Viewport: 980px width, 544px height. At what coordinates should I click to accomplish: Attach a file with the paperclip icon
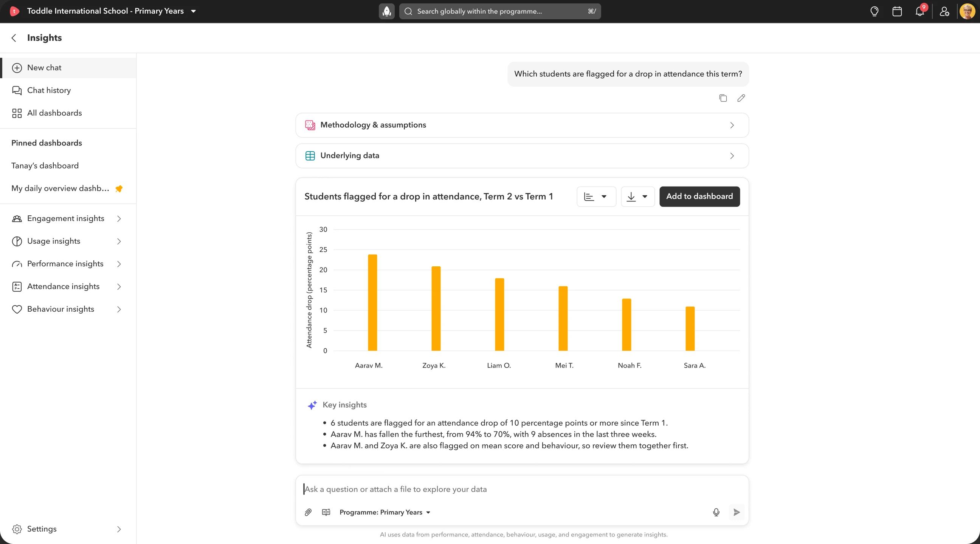pyautogui.click(x=308, y=512)
